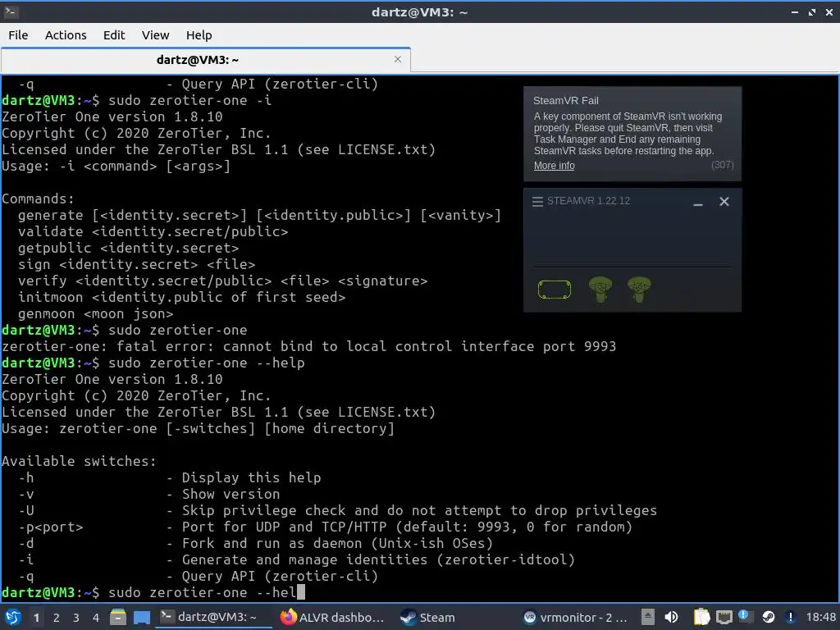Open the volume control tray icon
The image size is (840, 630).
coord(671,617)
